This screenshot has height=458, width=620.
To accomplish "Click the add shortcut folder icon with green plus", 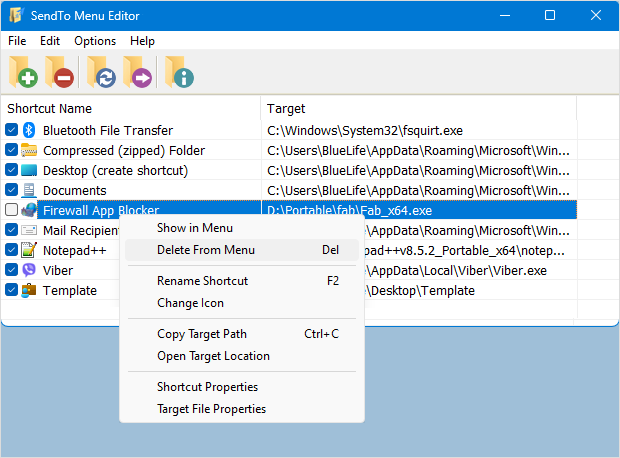I will (x=24, y=72).
